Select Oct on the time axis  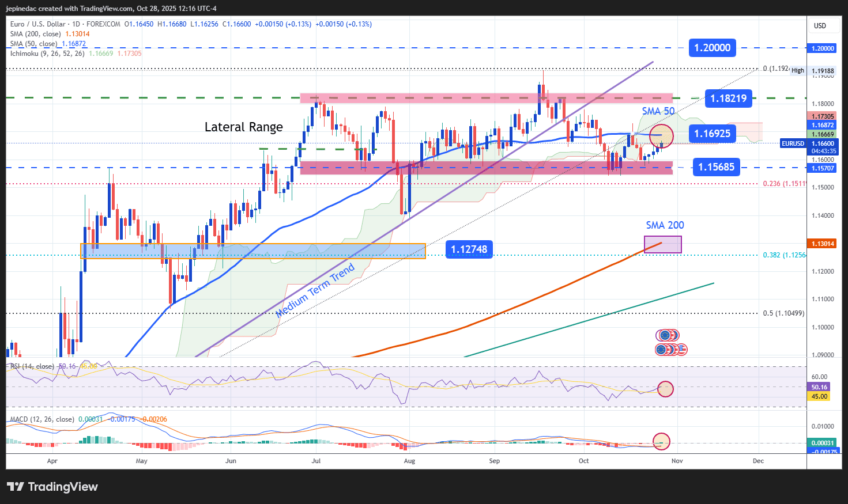point(583,461)
